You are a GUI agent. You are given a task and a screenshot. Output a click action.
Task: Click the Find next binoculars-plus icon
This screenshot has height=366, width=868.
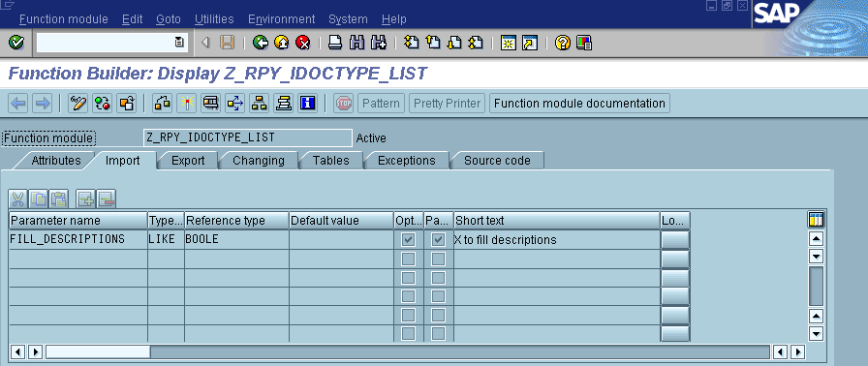click(x=378, y=43)
